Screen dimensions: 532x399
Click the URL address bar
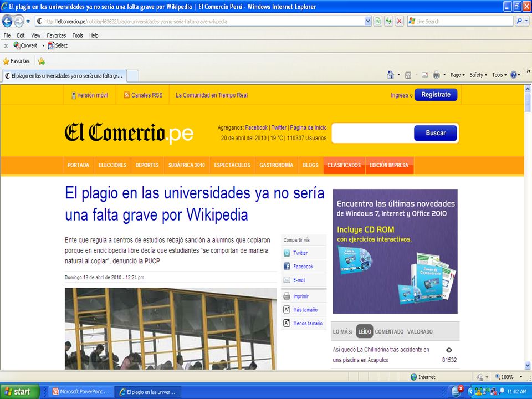tap(200, 22)
